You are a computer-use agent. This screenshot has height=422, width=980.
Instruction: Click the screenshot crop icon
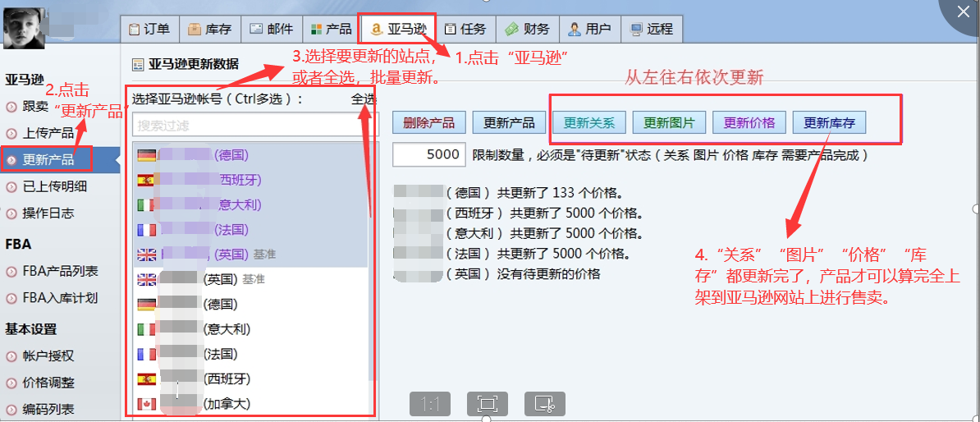tap(545, 405)
